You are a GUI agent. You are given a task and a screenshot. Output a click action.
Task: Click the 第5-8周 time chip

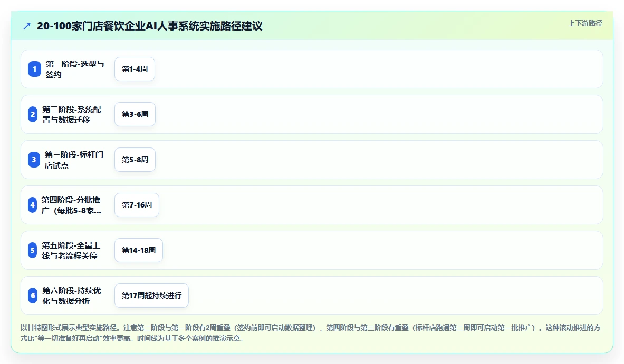click(135, 160)
